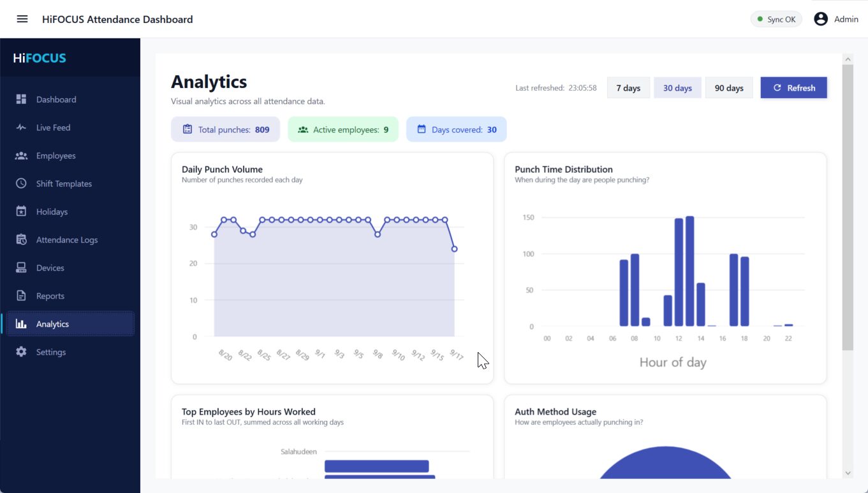Click the Settings gear icon
This screenshot has width=868, height=493.
(21, 352)
